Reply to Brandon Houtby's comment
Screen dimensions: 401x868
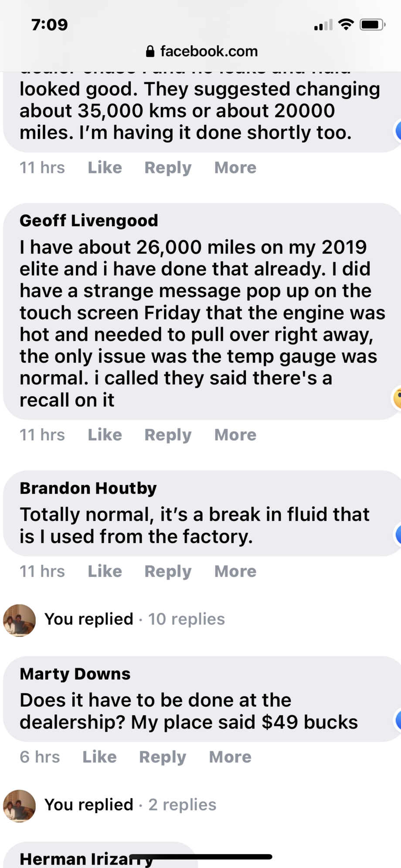168,571
